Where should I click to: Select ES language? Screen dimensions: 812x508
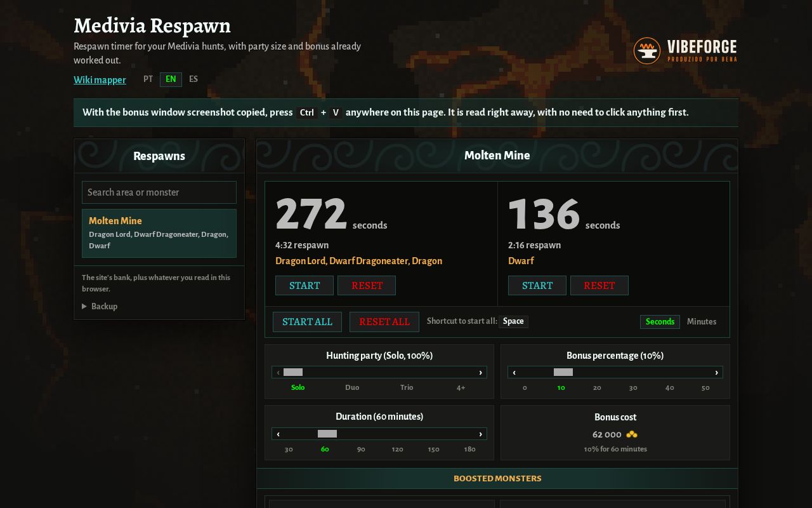pyautogui.click(x=193, y=79)
